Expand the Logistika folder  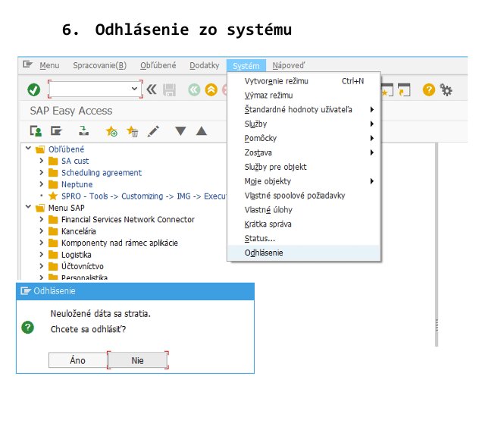[x=42, y=255]
